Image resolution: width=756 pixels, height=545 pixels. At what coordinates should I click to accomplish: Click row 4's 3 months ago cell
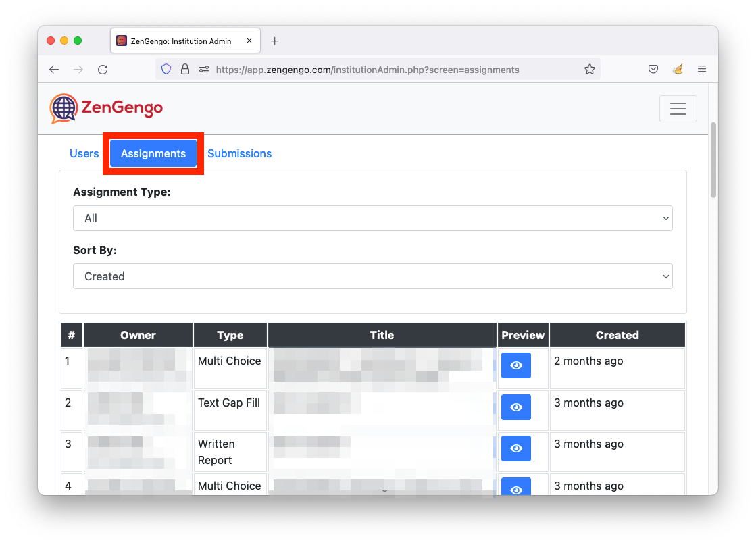point(617,485)
